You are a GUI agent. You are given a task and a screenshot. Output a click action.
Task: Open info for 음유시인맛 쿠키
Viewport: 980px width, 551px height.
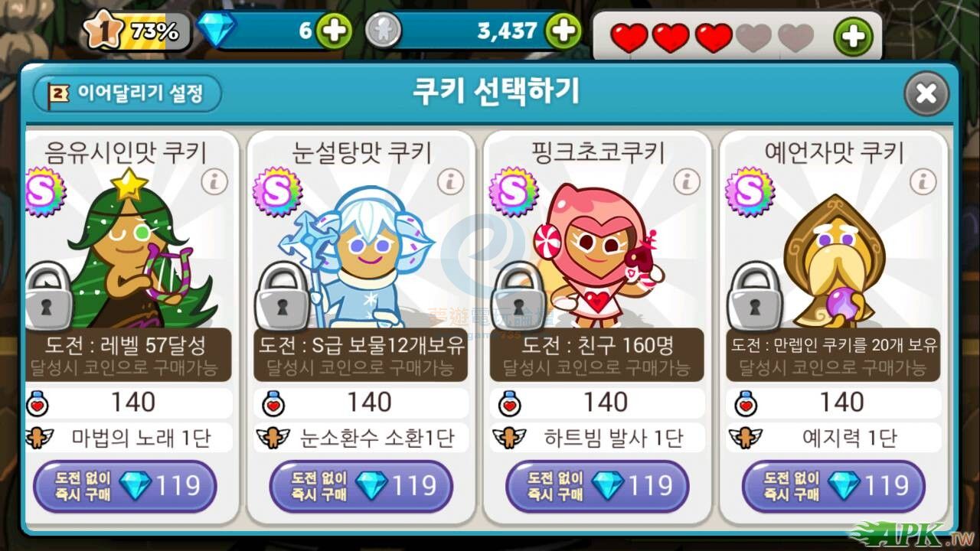coord(214,181)
